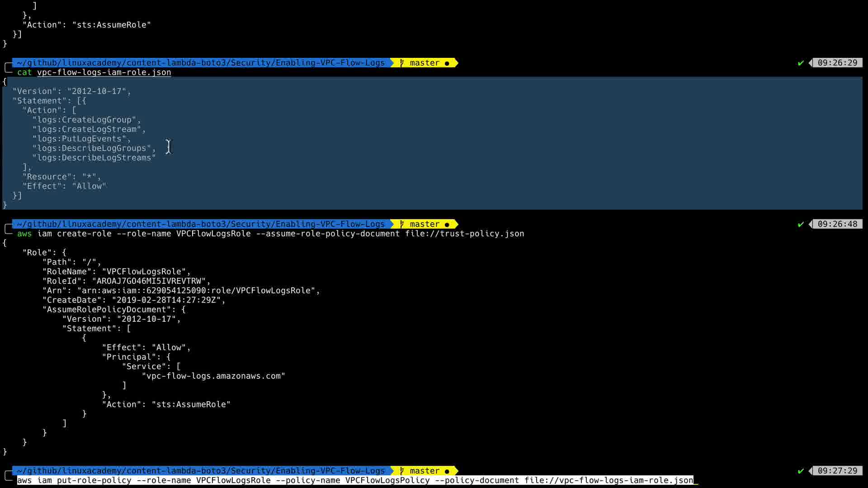Click the green checkmark beside the 09:26:29 timestamp
The height and width of the screenshot is (488, 868).
[801, 63]
